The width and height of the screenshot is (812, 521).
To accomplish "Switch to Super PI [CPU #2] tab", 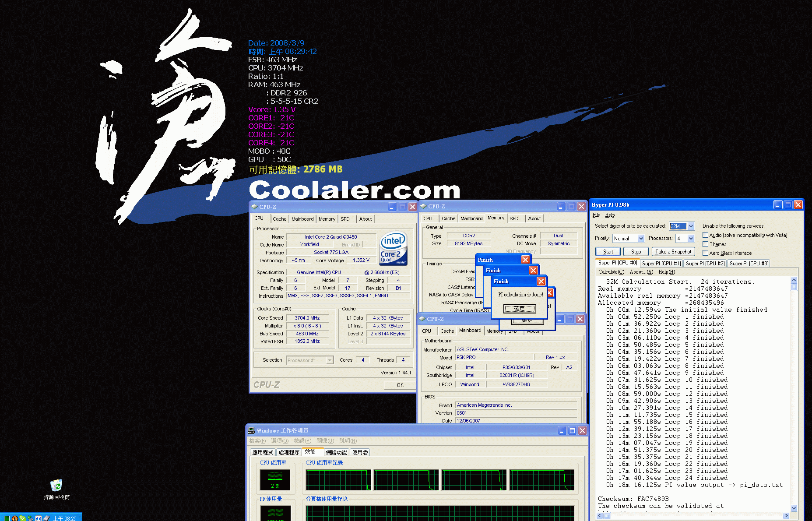I will [705, 264].
